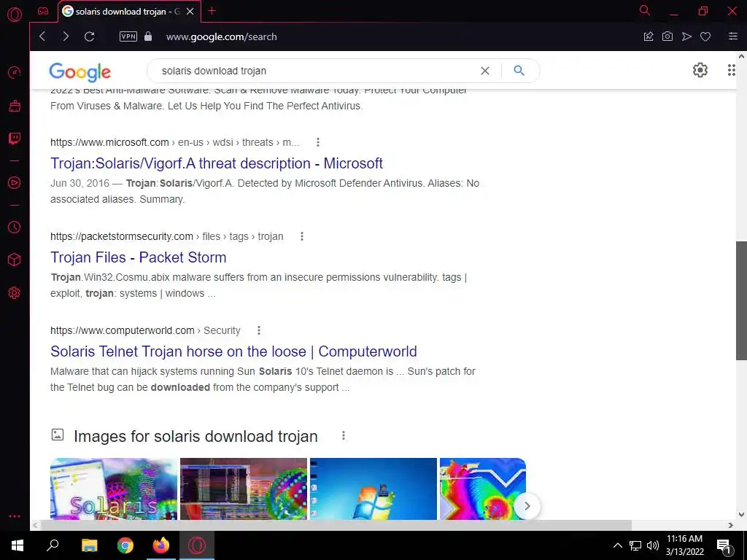The height and width of the screenshot is (560, 747).
Task: Click the horizontal scrollbar thumb
Action: pyautogui.click(x=336, y=525)
